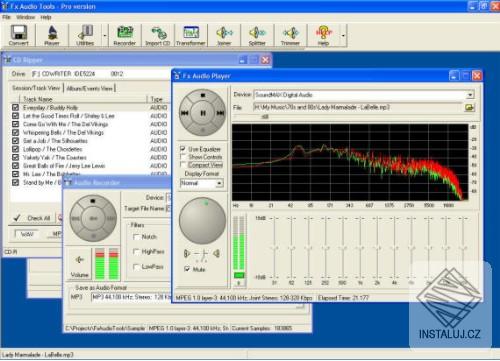
Task: Enable the Compact View checkbox
Action: click(183, 165)
